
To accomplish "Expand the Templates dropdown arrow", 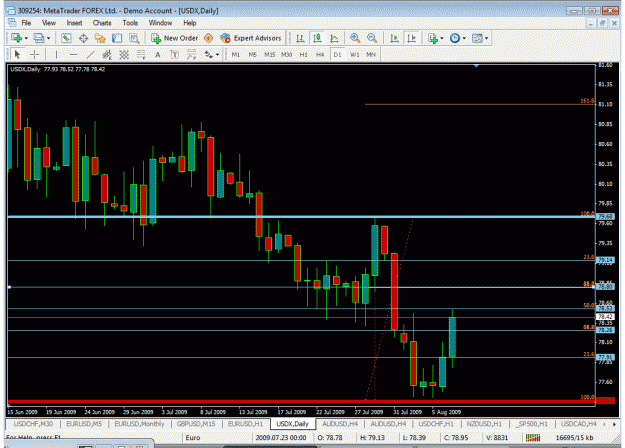I will [486, 38].
